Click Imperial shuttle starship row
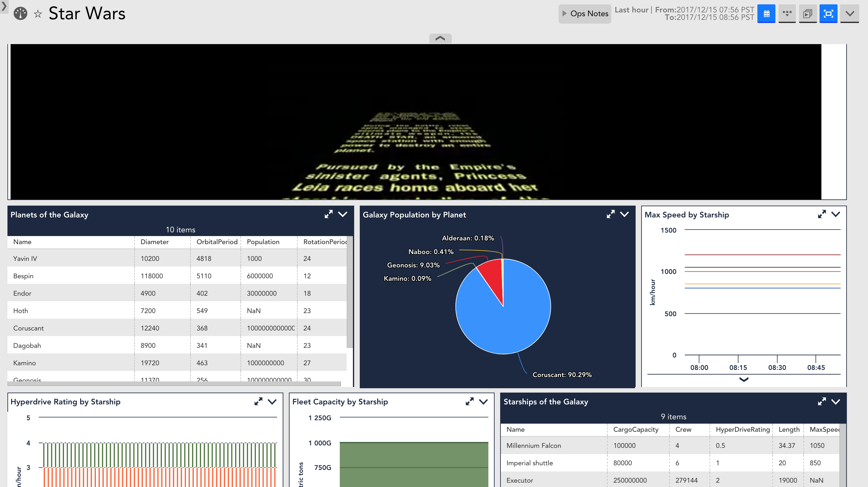Viewport: 868px width, 487px height. point(670,463)
